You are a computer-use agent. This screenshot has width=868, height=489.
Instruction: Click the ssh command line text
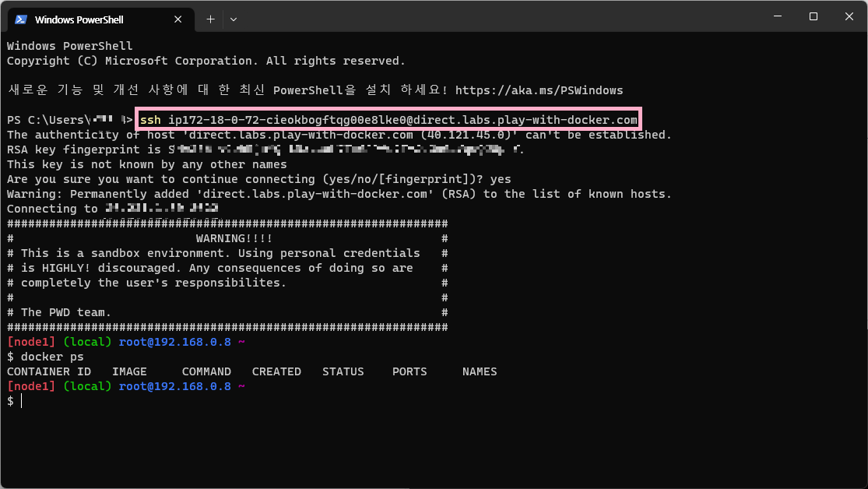[x=388, y=120]
